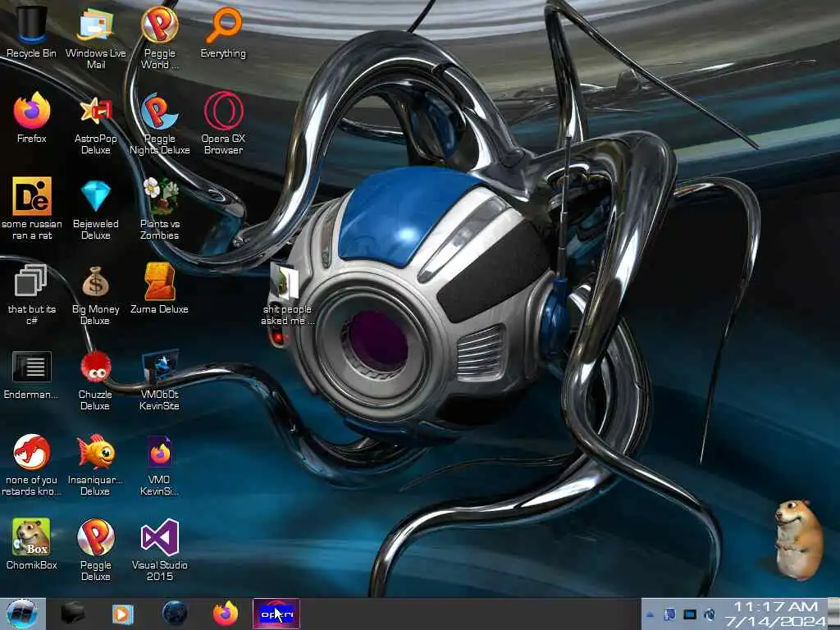Open the ChomikBox desktop shortcut

point(32,544)
